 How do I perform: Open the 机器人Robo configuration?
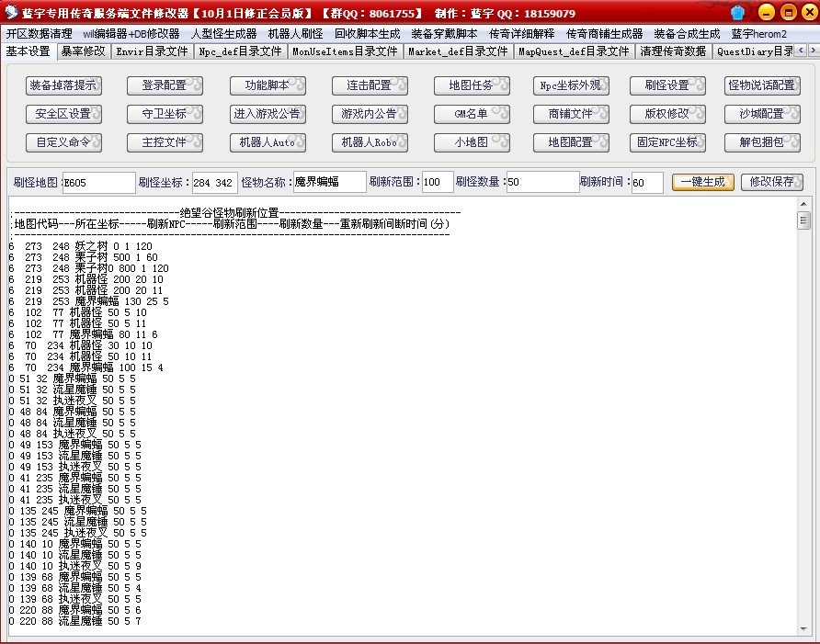tap(370, 142)
